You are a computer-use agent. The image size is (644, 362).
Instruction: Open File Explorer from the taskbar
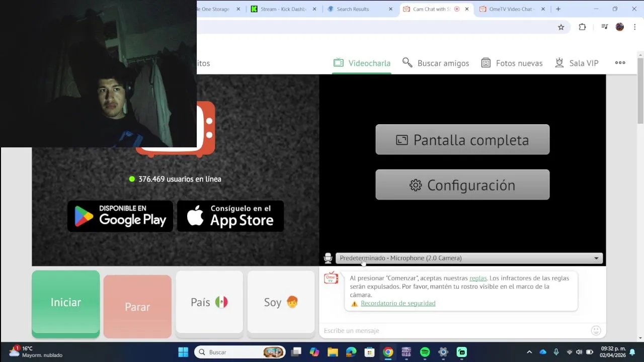333,352
